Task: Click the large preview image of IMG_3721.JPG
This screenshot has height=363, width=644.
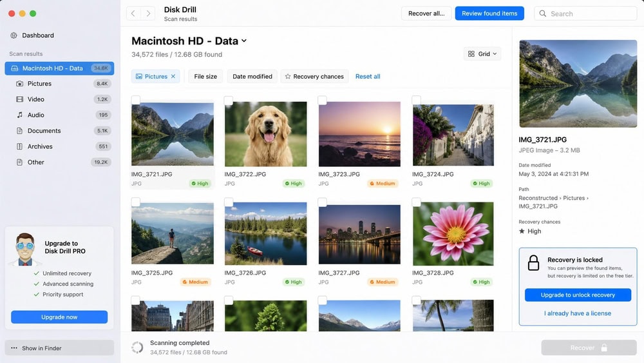Action: [x=578, y=83]
